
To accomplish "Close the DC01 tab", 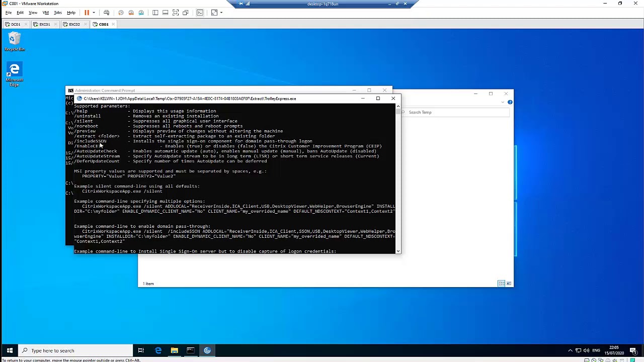I will (25, 24).
